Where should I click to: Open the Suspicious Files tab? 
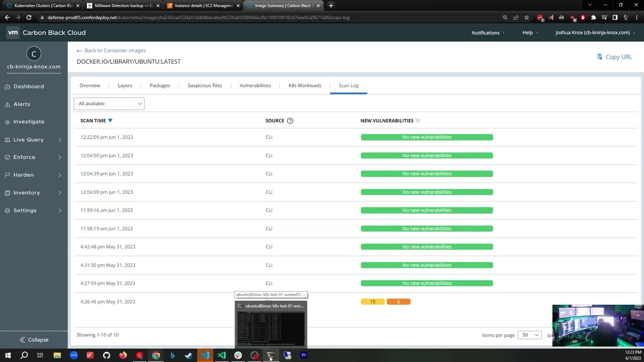(x=205, y=85)
